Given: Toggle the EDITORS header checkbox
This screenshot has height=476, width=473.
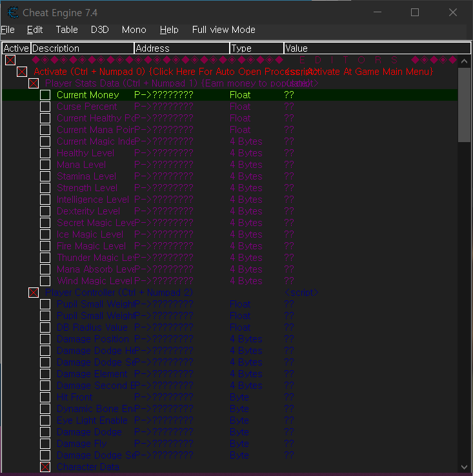Looking at the screenshot, I should click(x=10, y=60).
